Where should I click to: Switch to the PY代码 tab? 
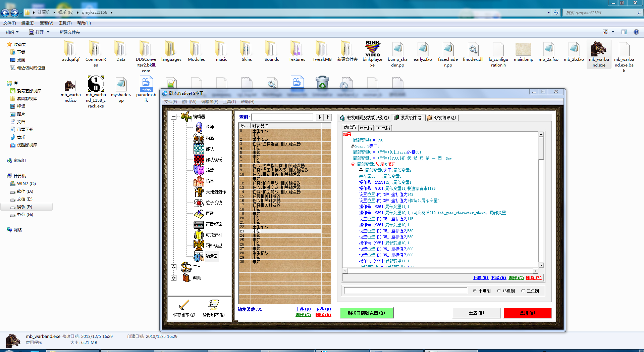click(366, 128)
